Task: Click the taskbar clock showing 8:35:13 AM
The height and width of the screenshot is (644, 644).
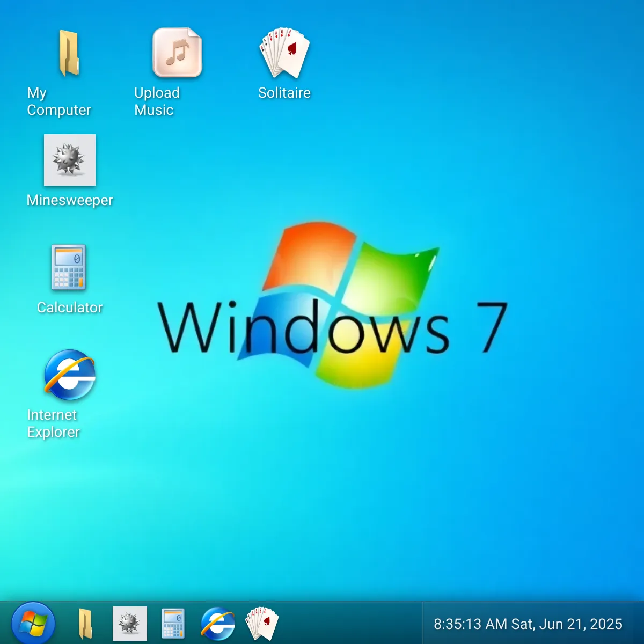Action: (x=528, y=624)
